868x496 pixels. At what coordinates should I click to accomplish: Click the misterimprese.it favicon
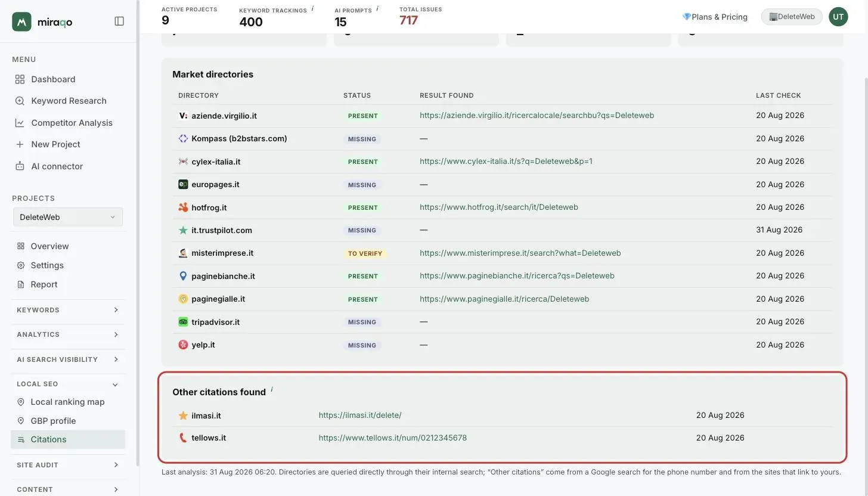coord(183,253)
